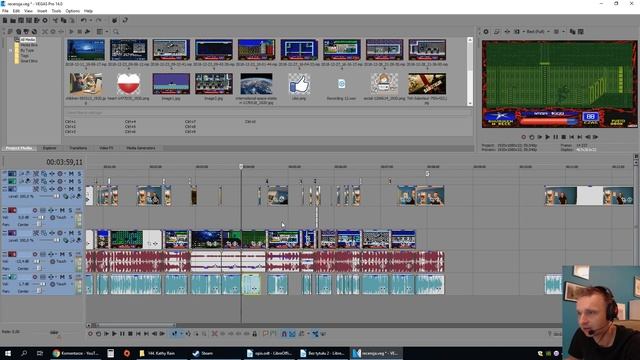Open Video Preview project properties gear icon

pos(486,31)
